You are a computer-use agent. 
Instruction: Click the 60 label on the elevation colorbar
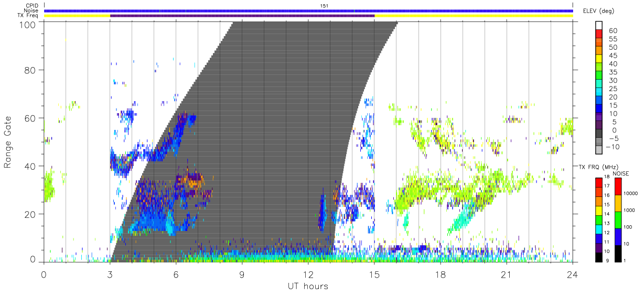coord(613,31)
